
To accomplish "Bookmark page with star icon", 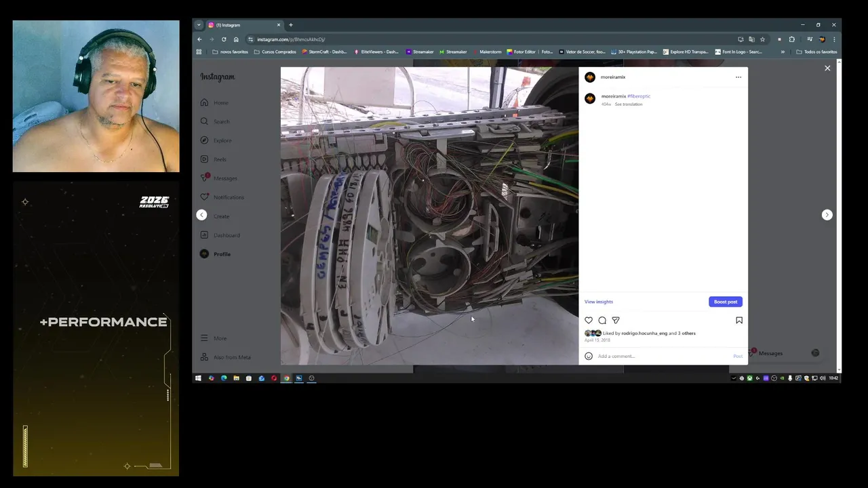I will point(762,39).
